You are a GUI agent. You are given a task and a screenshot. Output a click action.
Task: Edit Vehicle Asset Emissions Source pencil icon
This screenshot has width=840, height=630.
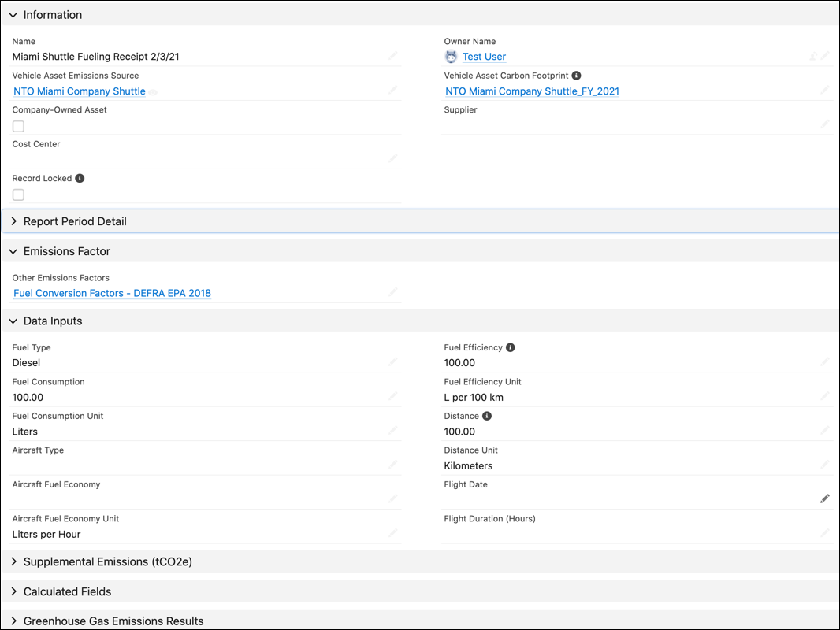(x=392, y=90)
